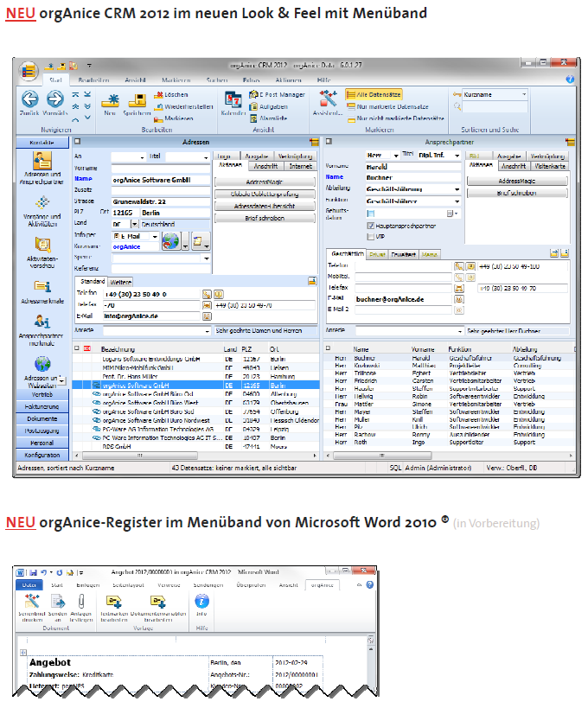Open the Infoper E-Mail dropdown
588x708 pixels.
(155, 236)
